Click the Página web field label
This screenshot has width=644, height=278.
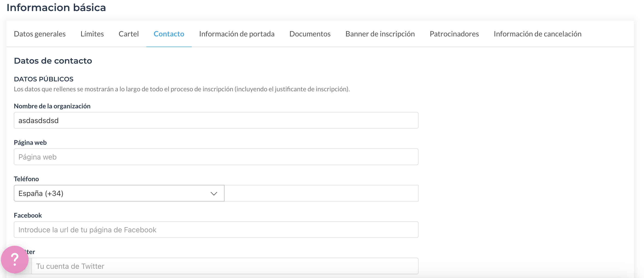(x=30, y=142)
